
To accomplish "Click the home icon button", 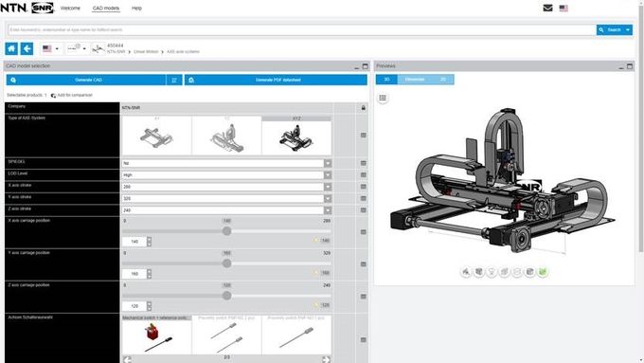I will coord(11,48).
